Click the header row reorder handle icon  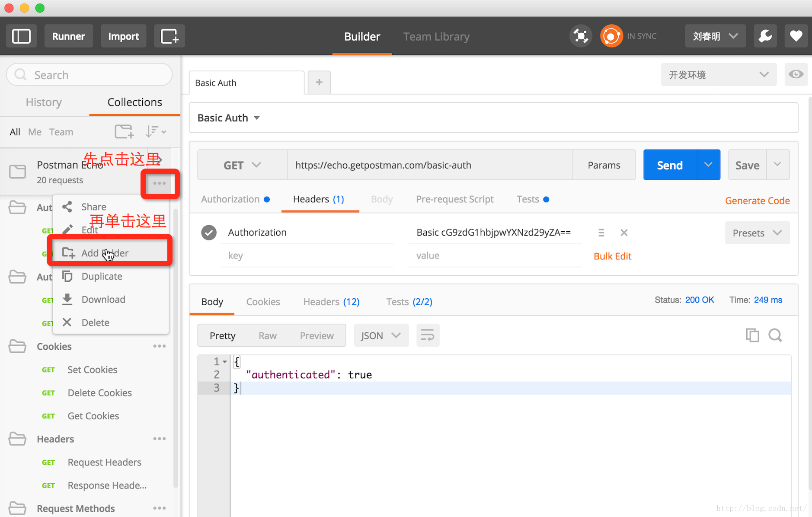coord(601,233)
